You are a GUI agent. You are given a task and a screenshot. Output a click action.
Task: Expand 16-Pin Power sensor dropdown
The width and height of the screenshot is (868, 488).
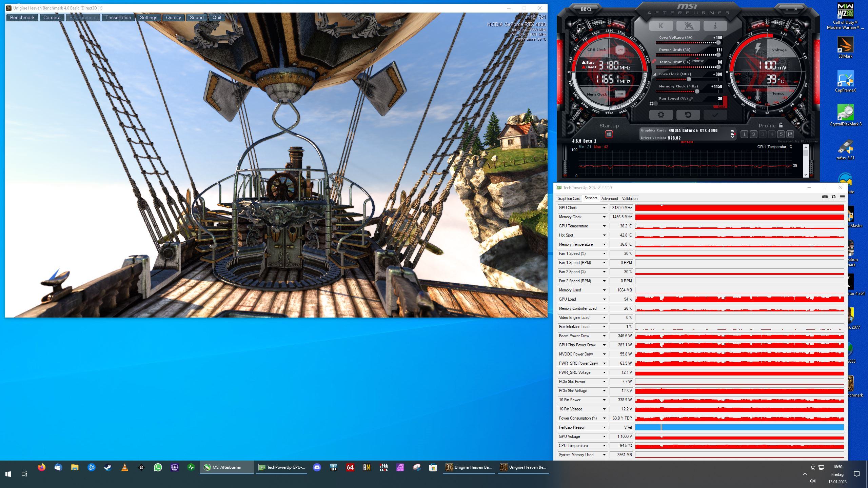604,400
